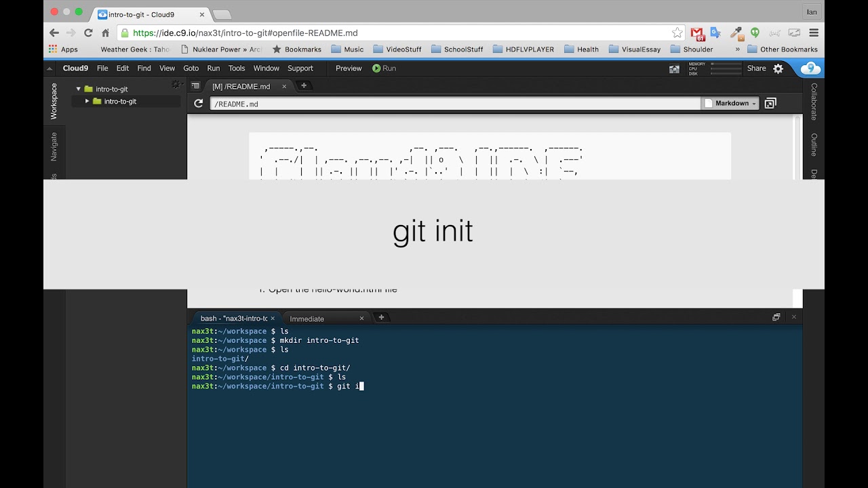Open the Window menu
Screen dimensions: 868x488
[x=267, y=68]
